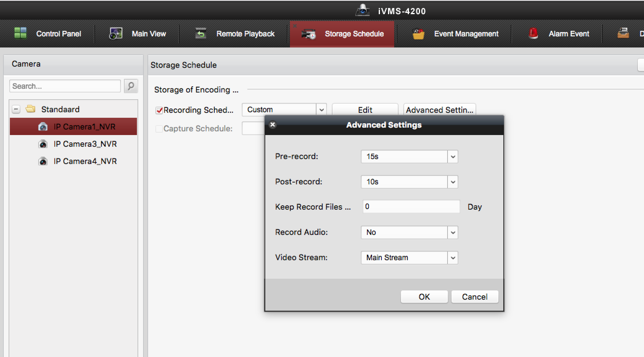
Task: Open the Post-record duration dropdown
Action: pos(452,182)
